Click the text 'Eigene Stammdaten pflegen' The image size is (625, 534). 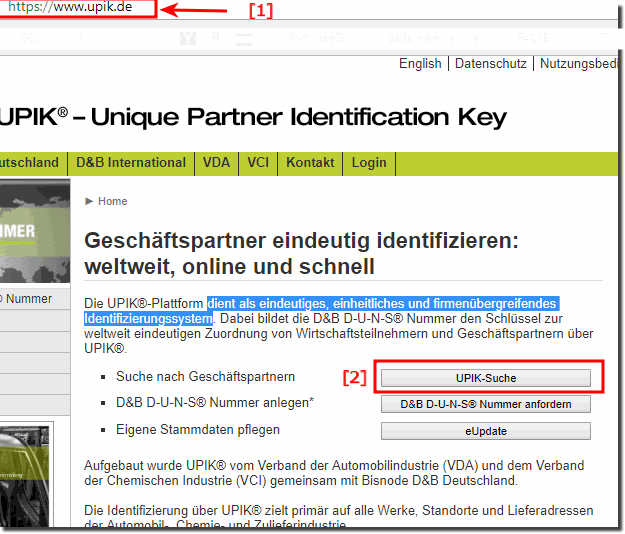(x=198, y=430)
